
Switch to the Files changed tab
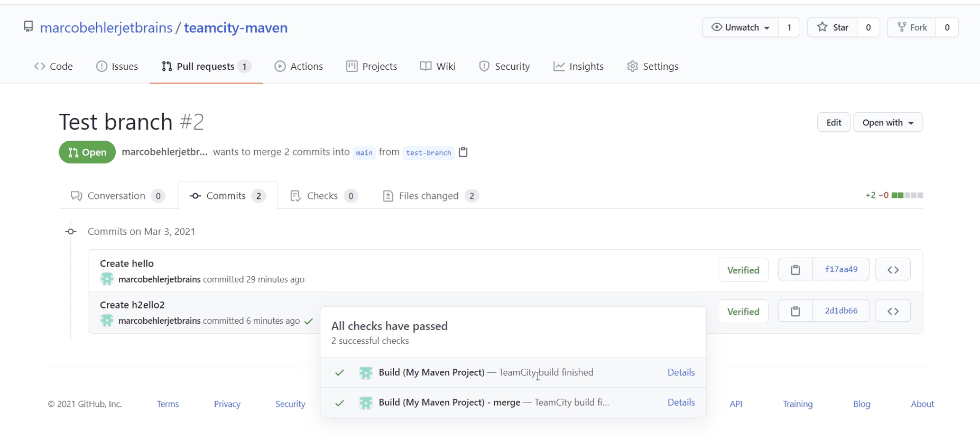(x=430, y=196)
